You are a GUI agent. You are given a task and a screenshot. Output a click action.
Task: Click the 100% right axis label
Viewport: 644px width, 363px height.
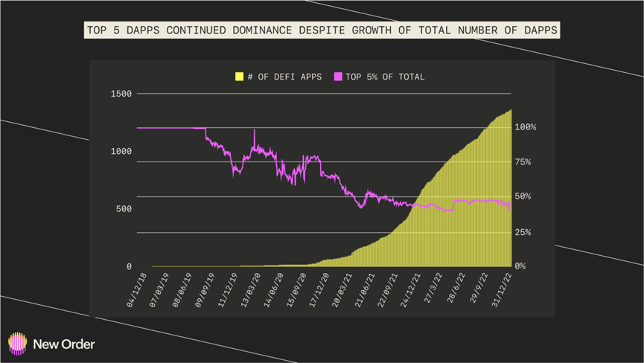pyautogui.click(x=526, y=127)
